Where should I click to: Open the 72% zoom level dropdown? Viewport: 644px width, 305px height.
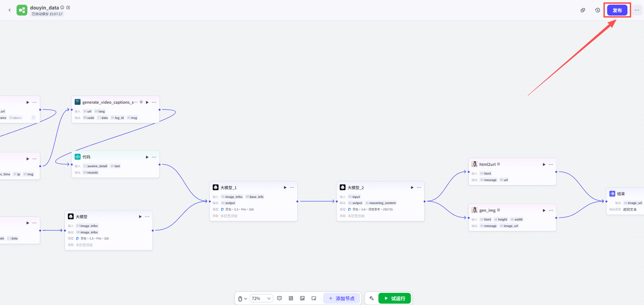[x=261, y=298]
